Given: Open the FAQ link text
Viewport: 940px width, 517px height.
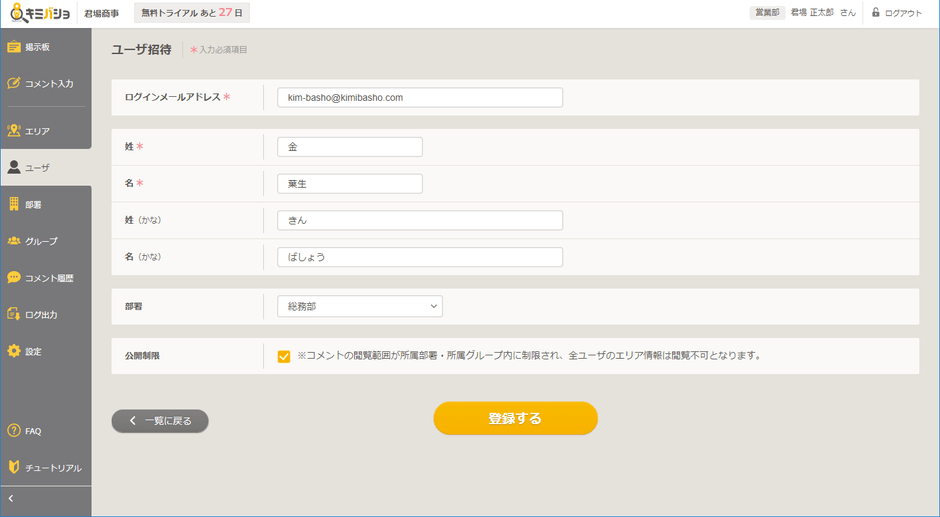Looking at the screenshot, I should pyautogui.click(x=33, y=431).
